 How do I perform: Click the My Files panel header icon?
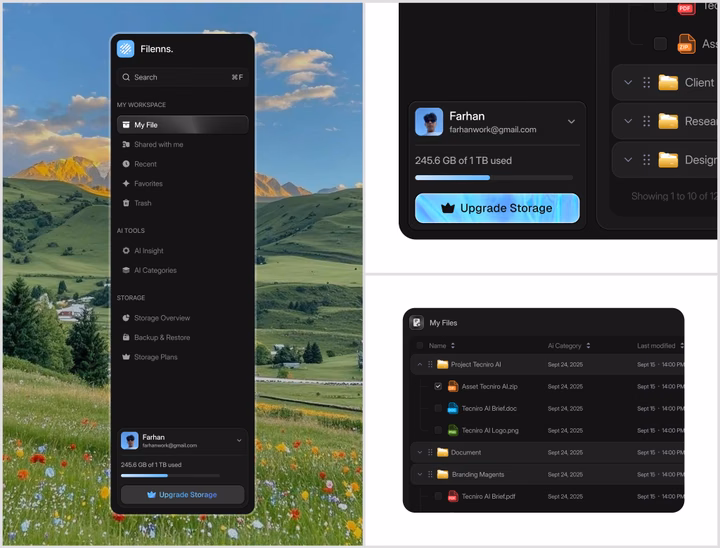416,322
